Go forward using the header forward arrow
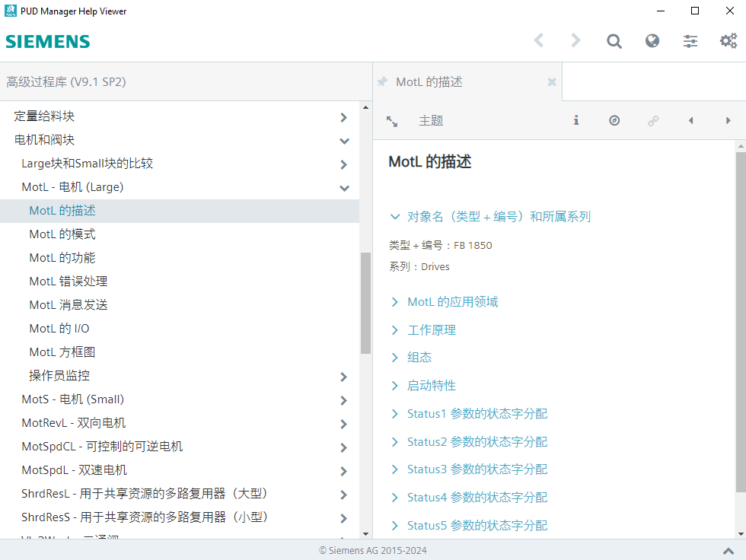Screen dimensions: 746x560 click(x=575, y=40)
